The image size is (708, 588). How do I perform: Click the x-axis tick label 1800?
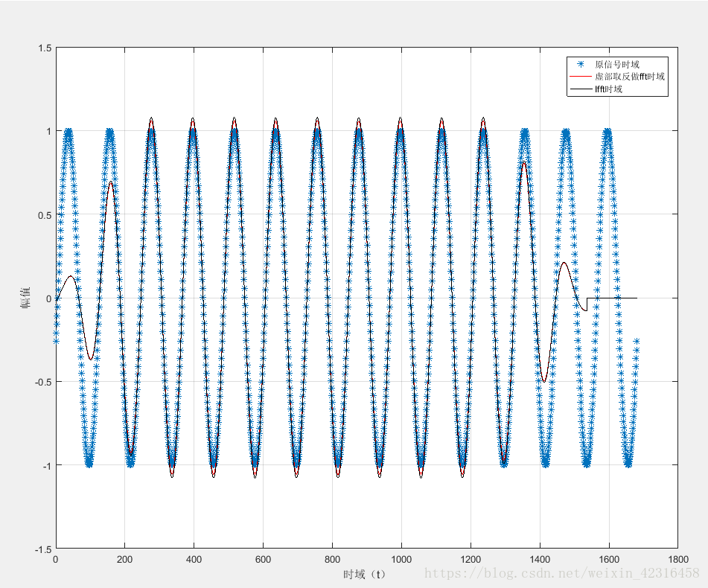point(678,560)
